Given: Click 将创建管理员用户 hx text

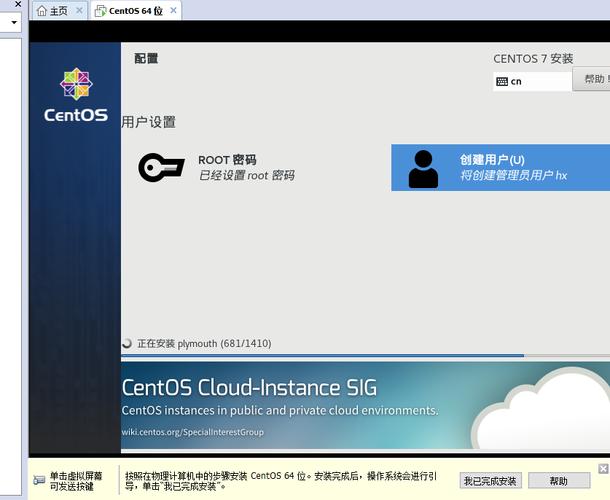Looking at the screenshot, I should (x=514, y=175).
